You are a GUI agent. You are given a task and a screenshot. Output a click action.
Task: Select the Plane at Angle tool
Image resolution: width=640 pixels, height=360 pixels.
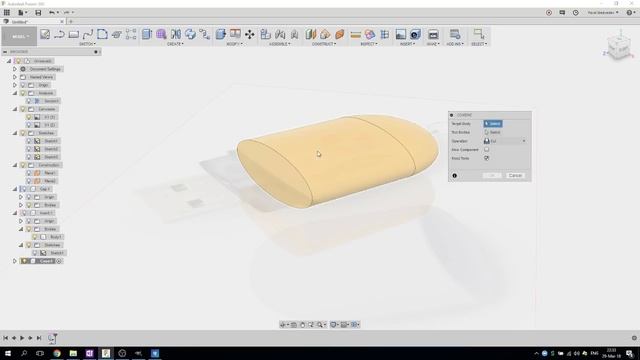click(x=325, y=34)
